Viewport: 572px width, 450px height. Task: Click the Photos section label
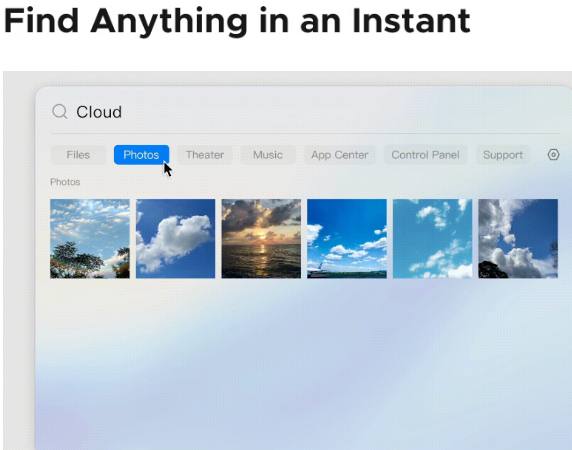[x=65, y=182]
